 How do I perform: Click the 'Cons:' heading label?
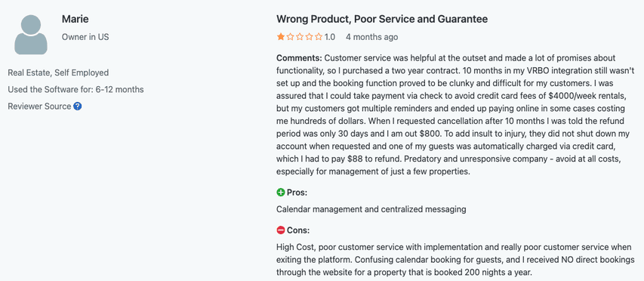pyautogui.click(x=298, y=230)
